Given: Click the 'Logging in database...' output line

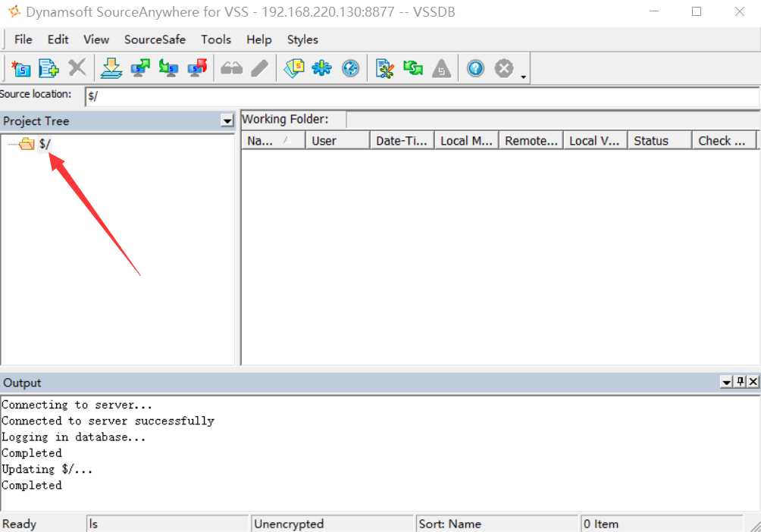Looking at the screenshot, I should coord(74,437).
